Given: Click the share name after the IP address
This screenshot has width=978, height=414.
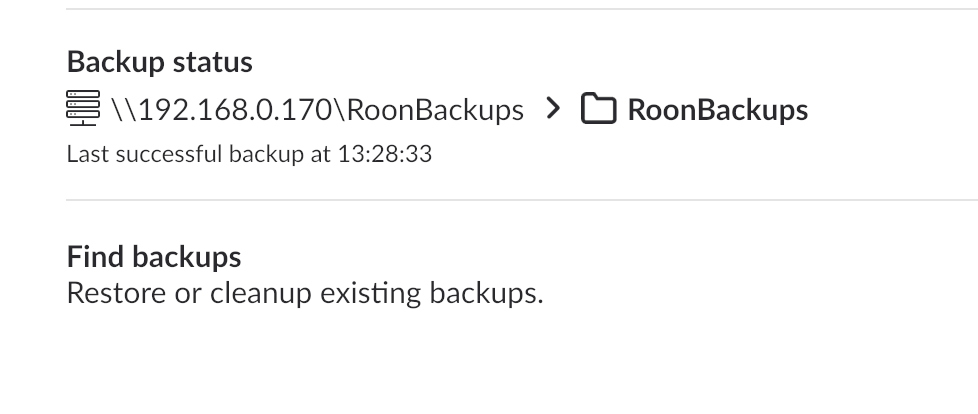Looking at the screenshot, I should pyautogui.click(x=435, y=110).
